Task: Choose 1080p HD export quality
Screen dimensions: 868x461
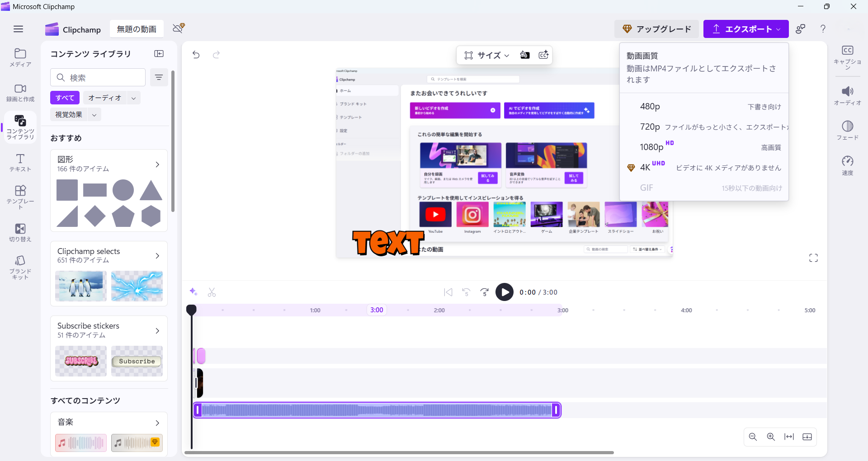Action: pos(704,147)
